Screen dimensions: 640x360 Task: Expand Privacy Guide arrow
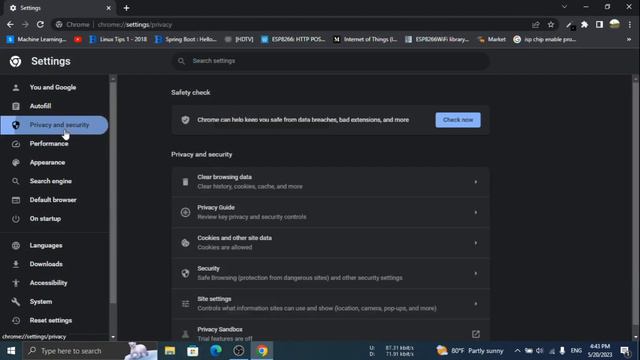[476, 213]
